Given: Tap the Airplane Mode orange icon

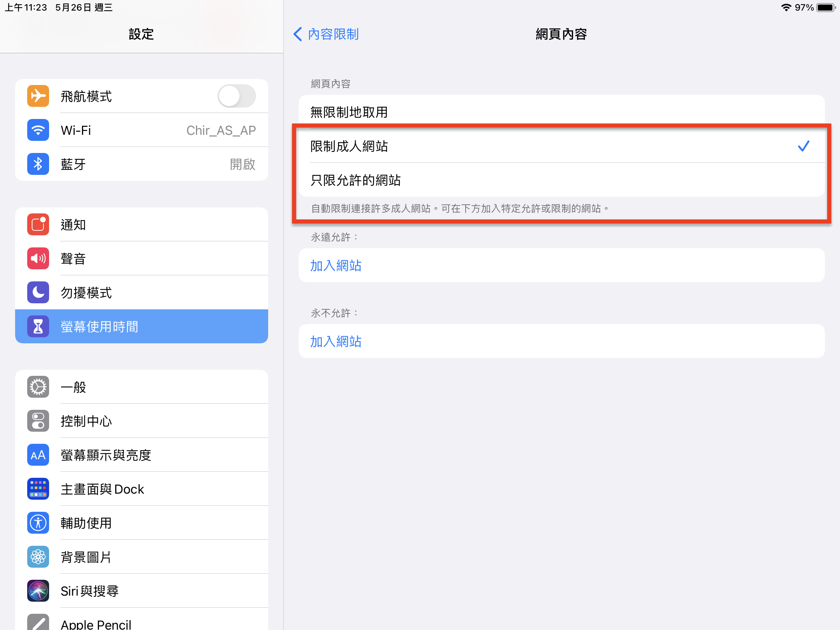Looking at the screenshot, I should 38,96.
